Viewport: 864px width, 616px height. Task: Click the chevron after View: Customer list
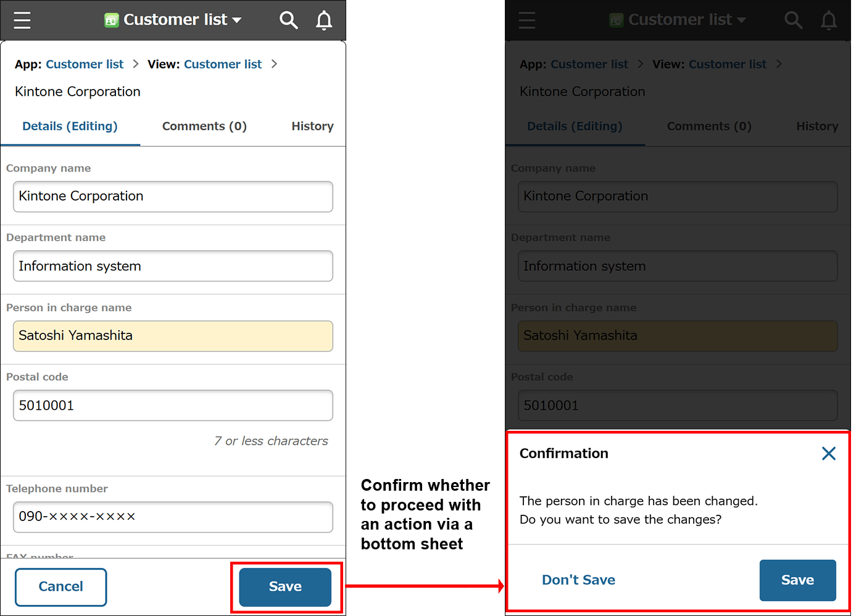(275, 64)
